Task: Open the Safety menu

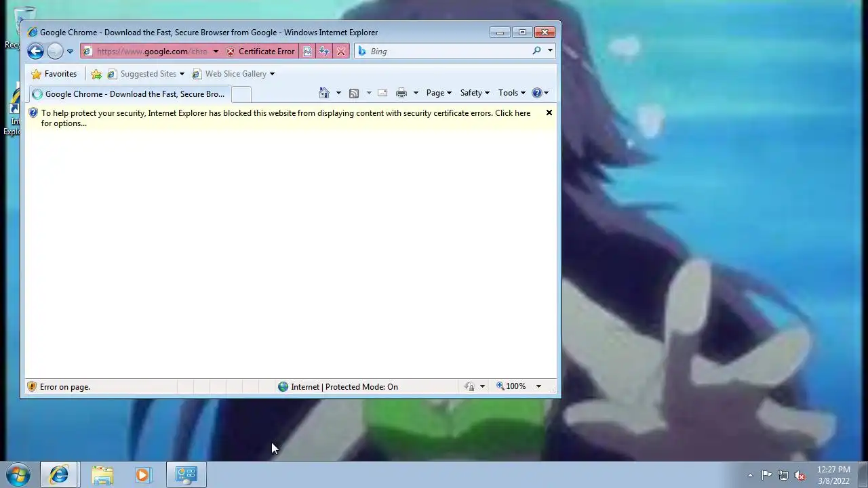Action: [x=475, y=93]
